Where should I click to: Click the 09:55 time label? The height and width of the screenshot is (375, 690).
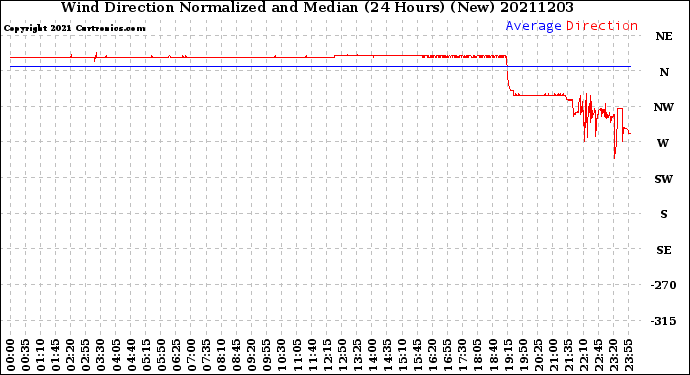click(267, 355)
